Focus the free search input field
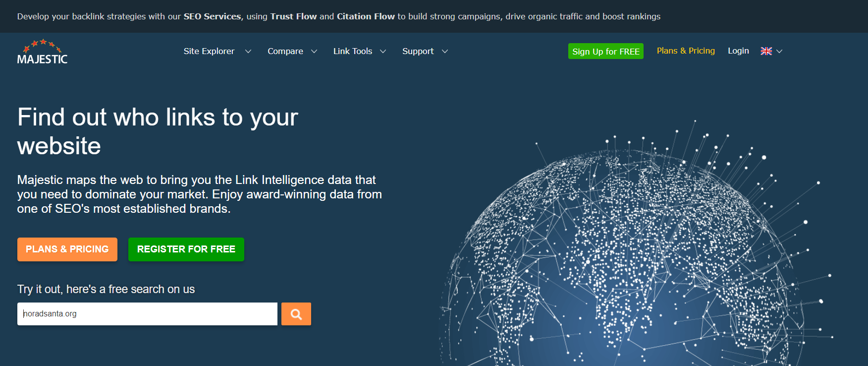Viewport: 868px width, 366px height. 147,314
